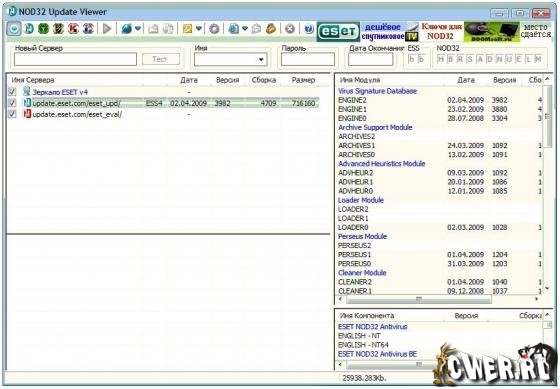Screen dimensions: 560x389
Task: Click the yellow key toolbar icon
Action: coord(188,29)
